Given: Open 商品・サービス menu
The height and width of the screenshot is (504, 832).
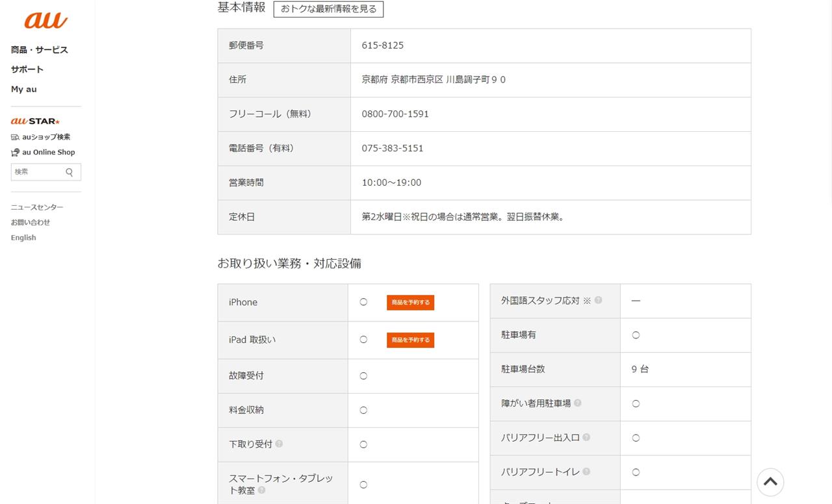Looking at the screenshot, I should pyautogui.click(x=39, y=50).
